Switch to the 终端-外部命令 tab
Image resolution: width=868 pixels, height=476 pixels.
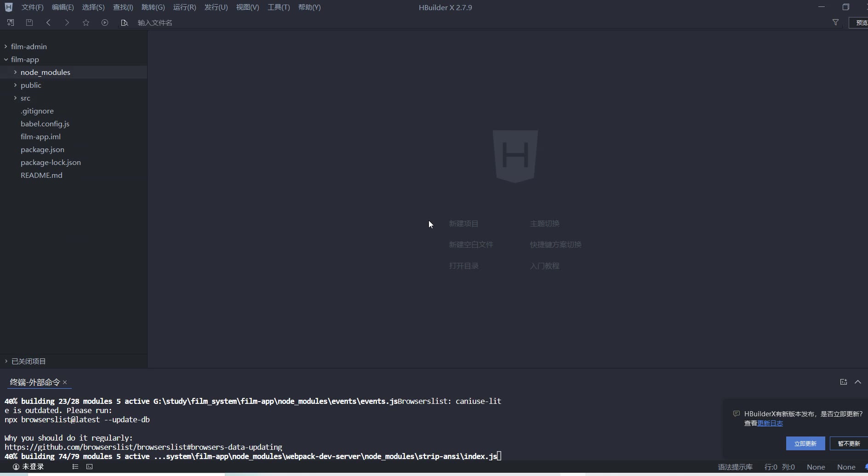click(x=35, y=382)
